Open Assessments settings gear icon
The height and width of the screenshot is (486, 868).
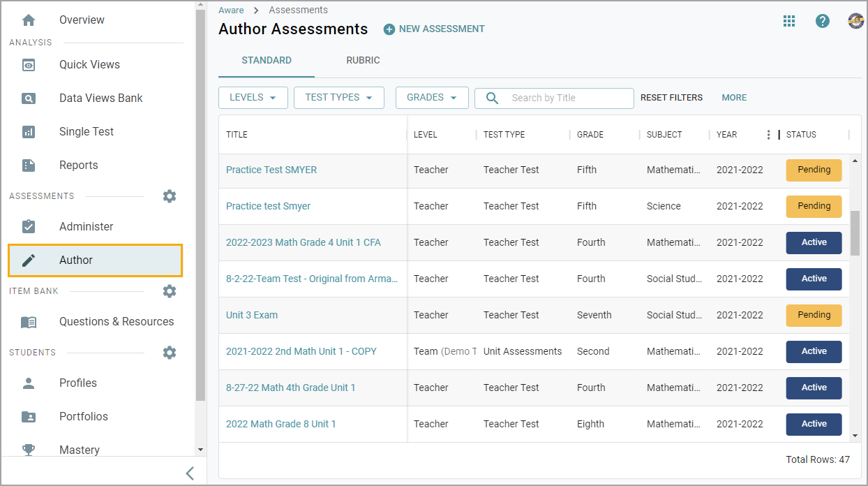[170, 196]
